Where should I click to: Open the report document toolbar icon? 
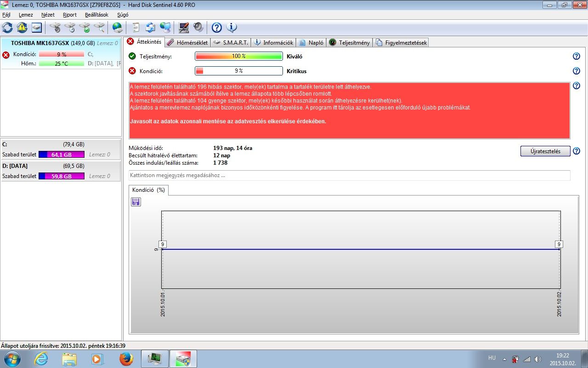coord(136,28)
